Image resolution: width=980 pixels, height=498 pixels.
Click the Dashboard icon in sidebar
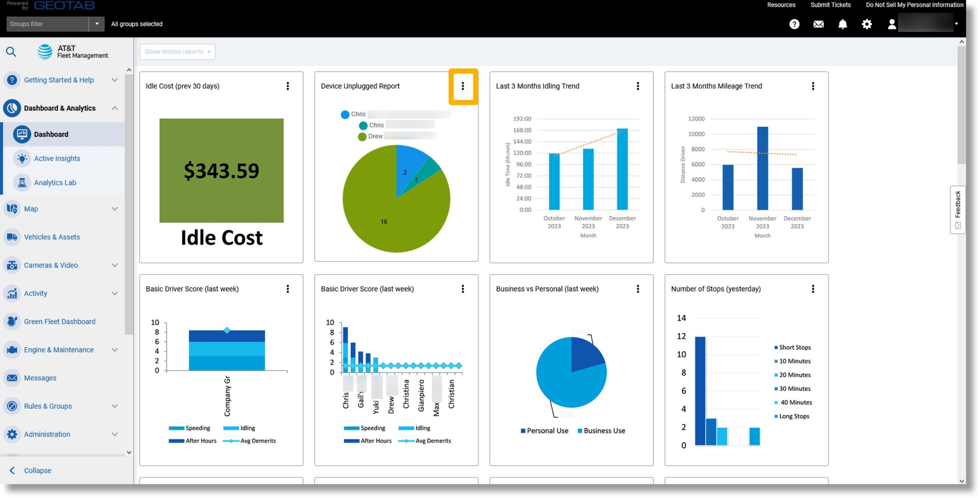pos(21,133)
